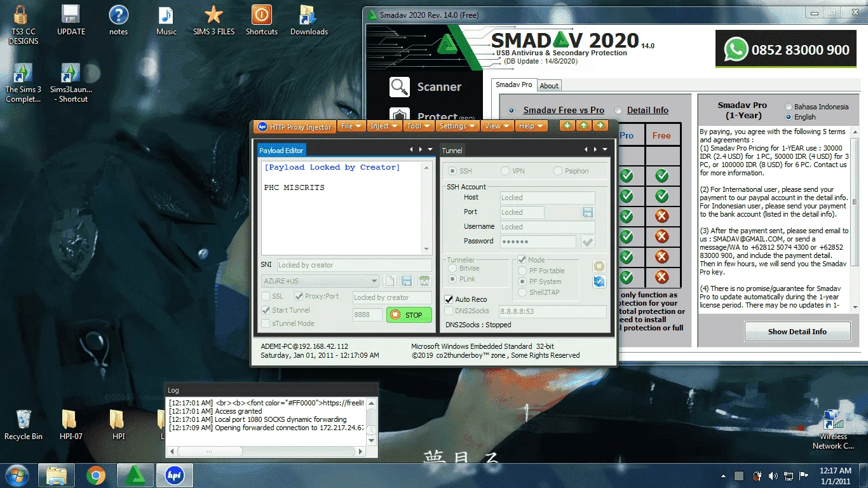Select the Recycle Bin desktop icon
Image resolution: width=868 pixels, height=488 pixels.
[x=24, y=425]
